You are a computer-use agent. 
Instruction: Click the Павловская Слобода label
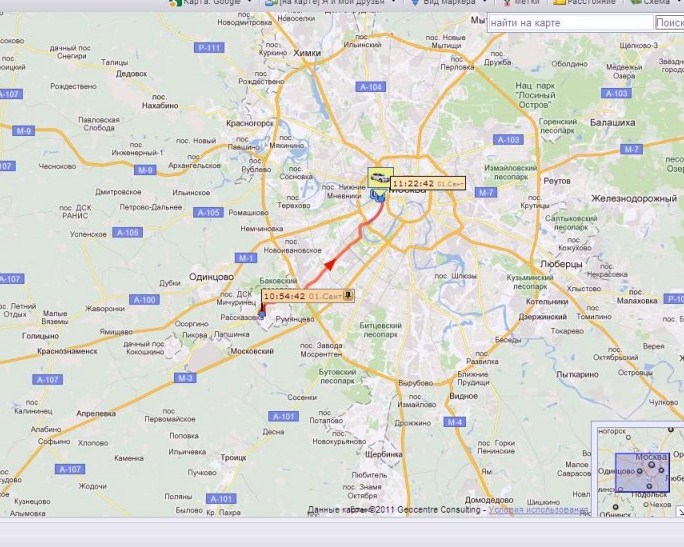[99, 123]
